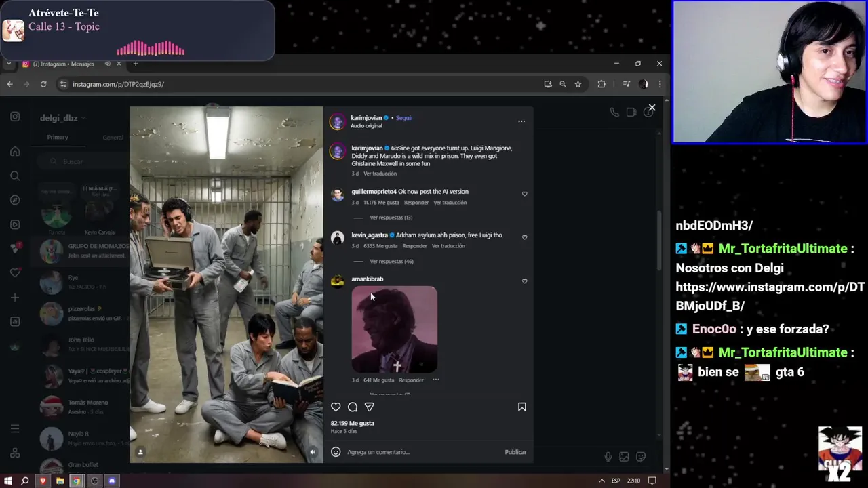Start audio call in chat header
The height and width of the screenshot is (488, 868).
pyautogui.click(x=614, y=113)
